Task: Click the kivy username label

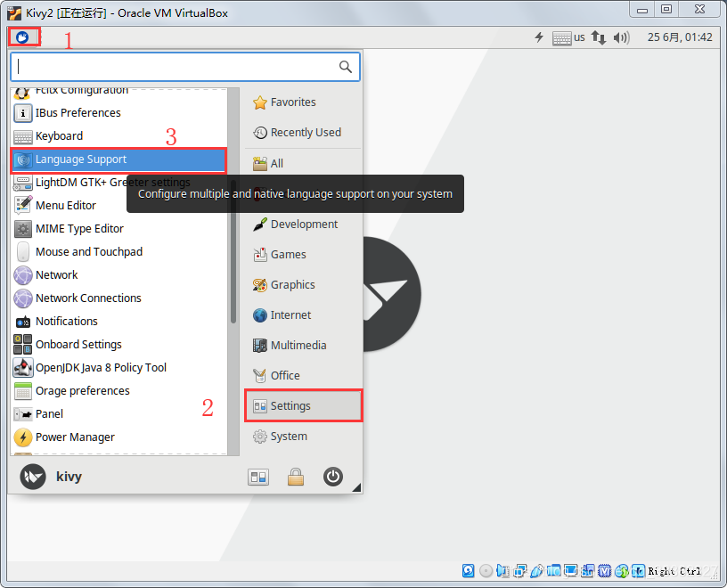Action: coord(69,477)
